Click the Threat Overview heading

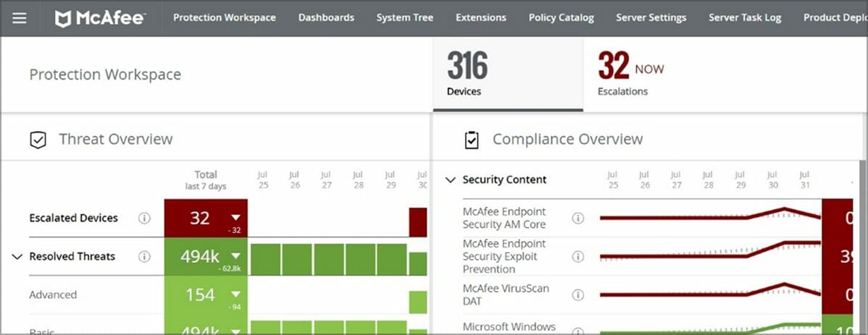(116, 140)
